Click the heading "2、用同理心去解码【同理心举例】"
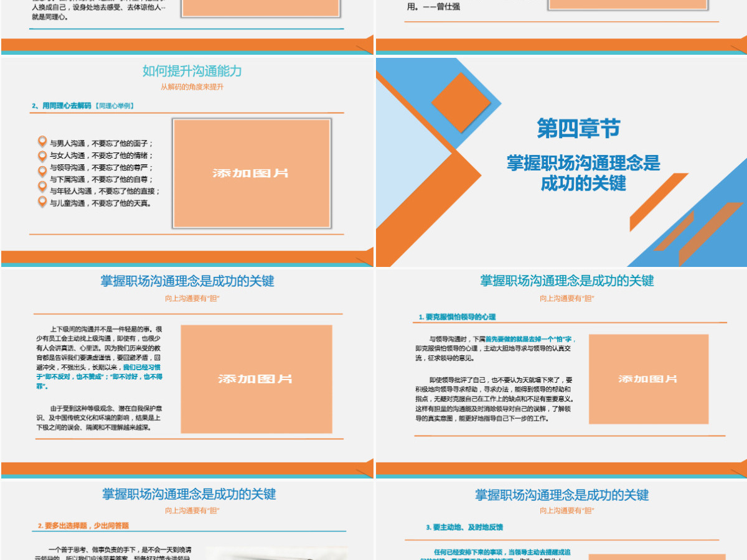Screen dimensions: 747x560 point(83,106)
